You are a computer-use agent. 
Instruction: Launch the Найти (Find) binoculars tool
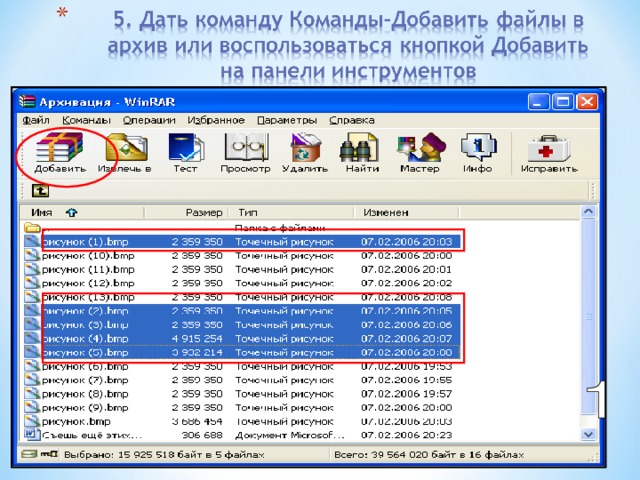click(x=362, y=152)
